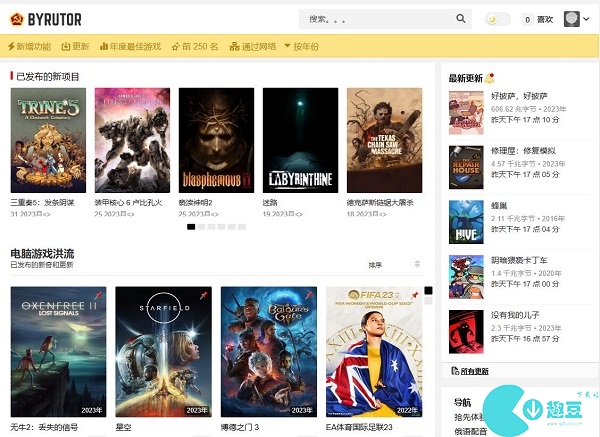Viewport: 600px width, 437px height.
Task: Click the pin icon on Oxenfree II
Action: 98,295
